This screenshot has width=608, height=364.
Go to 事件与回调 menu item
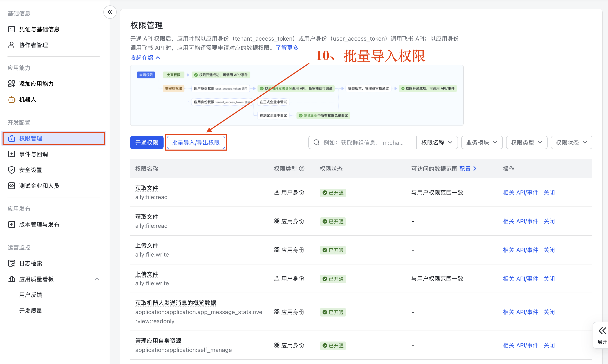coord(54,154)
